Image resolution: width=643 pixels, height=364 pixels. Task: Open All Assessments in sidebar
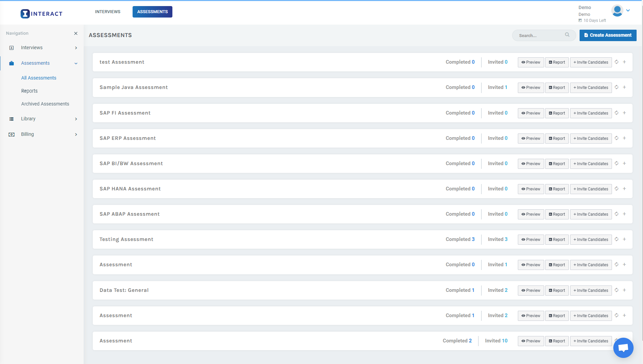click(39, 78)
